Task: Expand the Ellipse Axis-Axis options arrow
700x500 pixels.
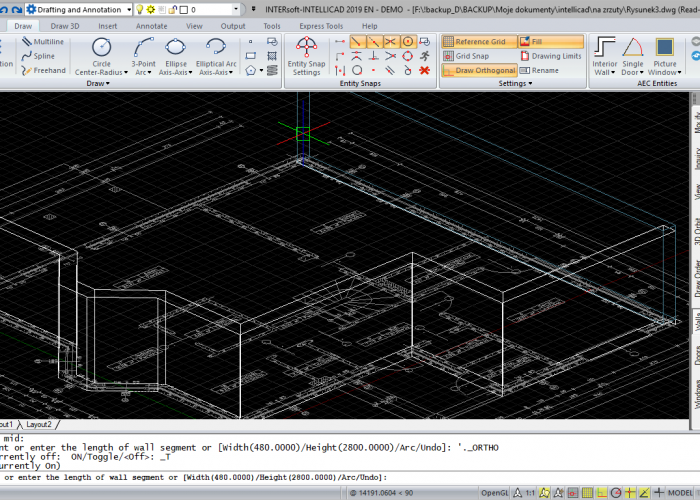Action: pos(190,72)
